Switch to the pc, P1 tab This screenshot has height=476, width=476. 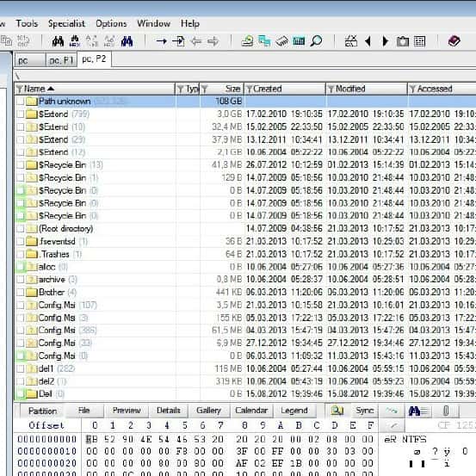tap(61, 60)
